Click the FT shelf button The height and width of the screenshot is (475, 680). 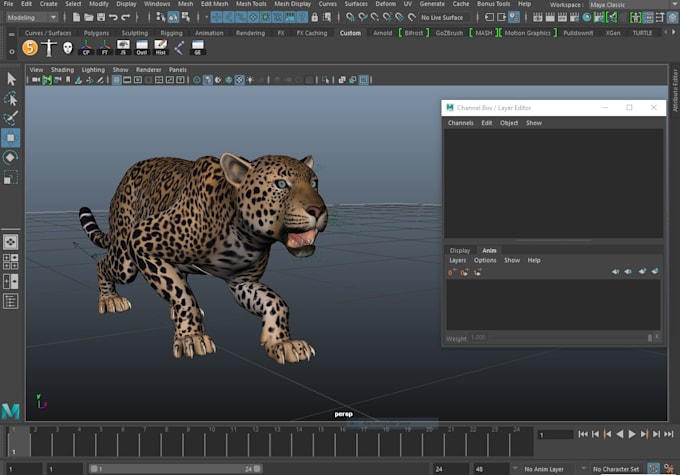pyautogui.click(x=105, y=47)
